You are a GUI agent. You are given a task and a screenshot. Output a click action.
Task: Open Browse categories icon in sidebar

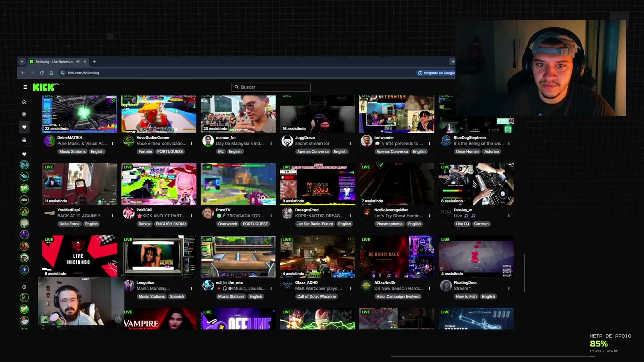click(x=24, y=114)
